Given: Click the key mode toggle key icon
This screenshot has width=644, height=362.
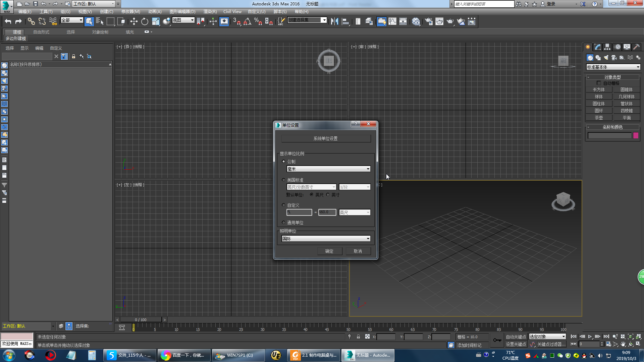Looking at the screenshot, I should point(497,340).
